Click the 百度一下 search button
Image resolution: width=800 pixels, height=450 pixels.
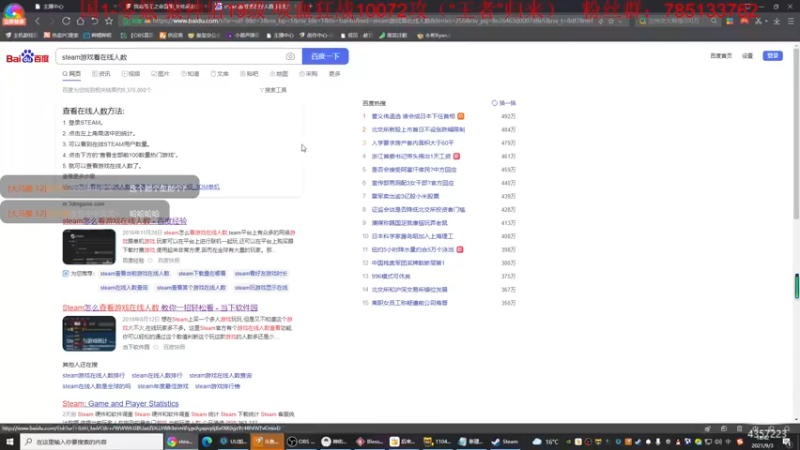click(x=325, y=56)
